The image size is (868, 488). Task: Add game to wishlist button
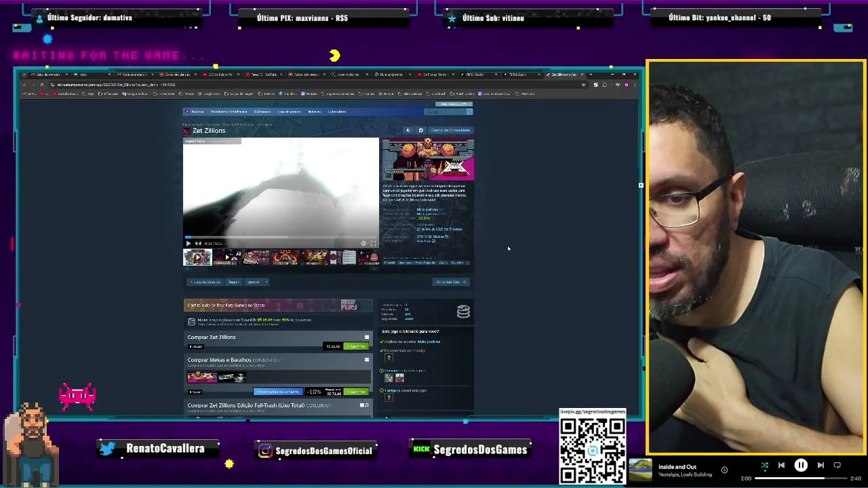pos(205,282)
